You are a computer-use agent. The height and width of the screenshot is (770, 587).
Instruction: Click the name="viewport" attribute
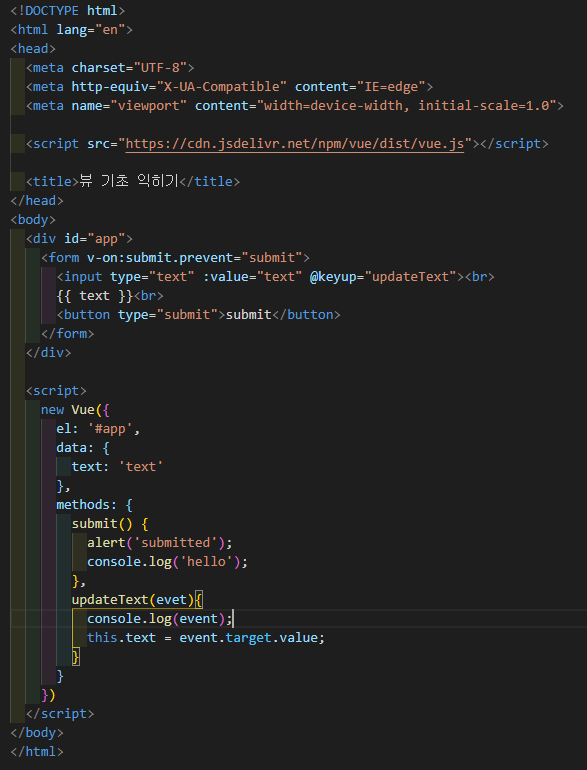(129, 106)
